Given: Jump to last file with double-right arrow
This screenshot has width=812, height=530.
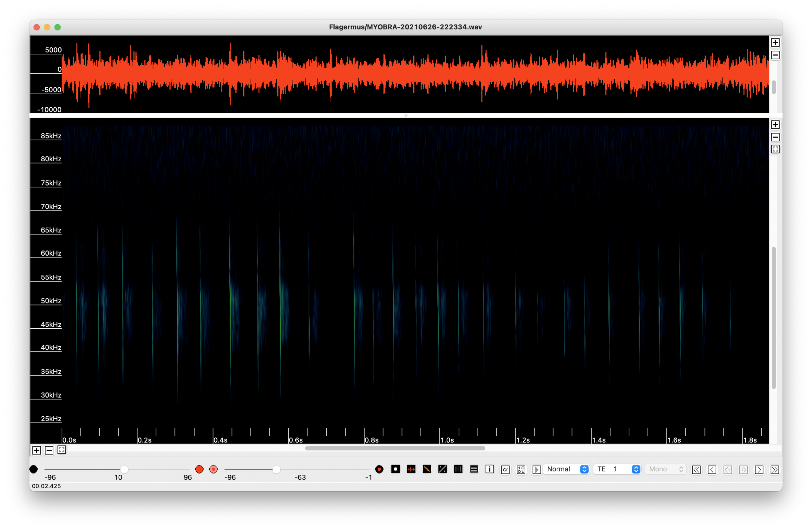Looking at the screenshot, I should coord(775,470).
